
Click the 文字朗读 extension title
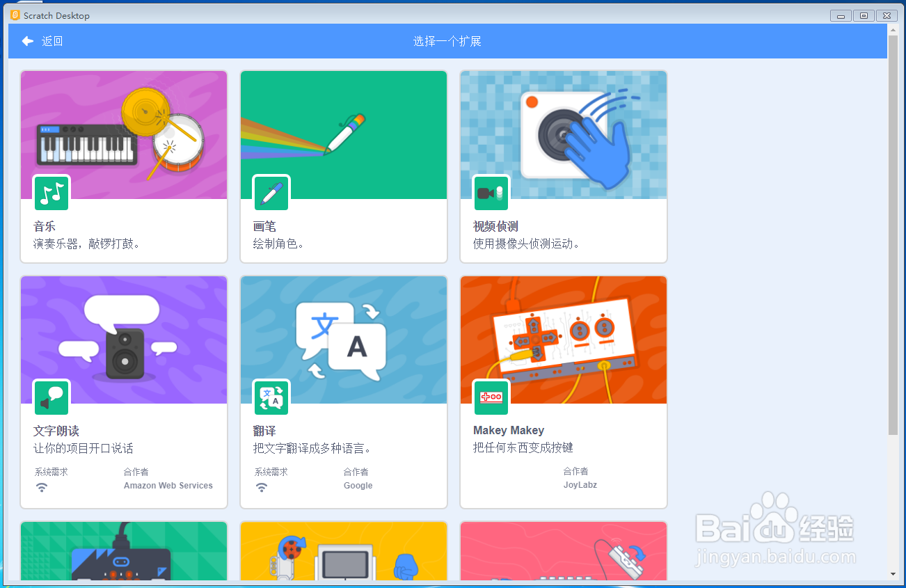click(56, 431)
